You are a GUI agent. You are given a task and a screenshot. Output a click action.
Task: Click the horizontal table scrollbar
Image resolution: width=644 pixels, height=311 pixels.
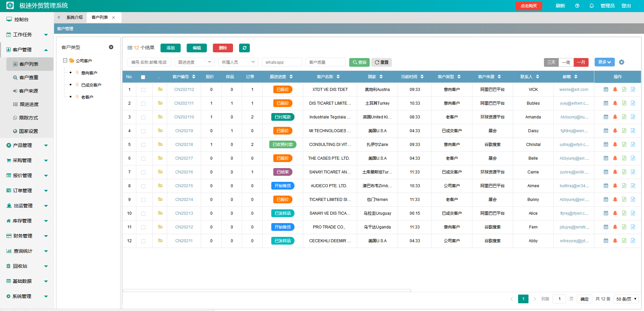pos(267,291)
